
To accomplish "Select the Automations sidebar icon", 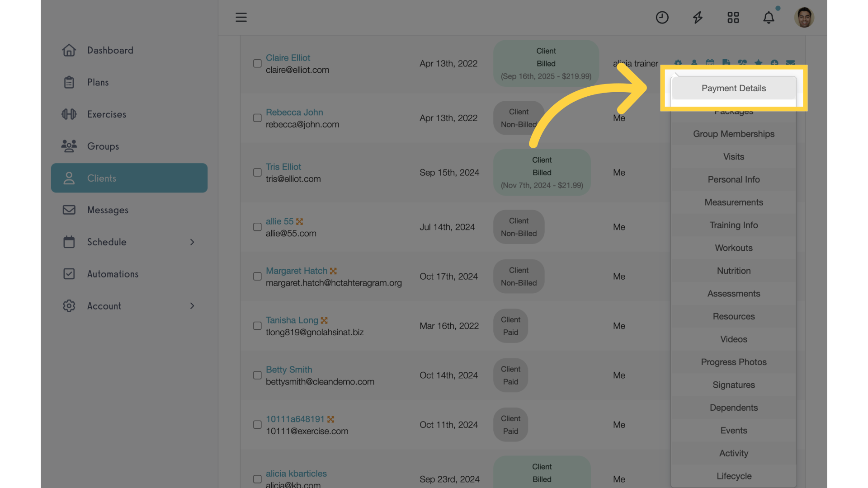I will [69, 274].
